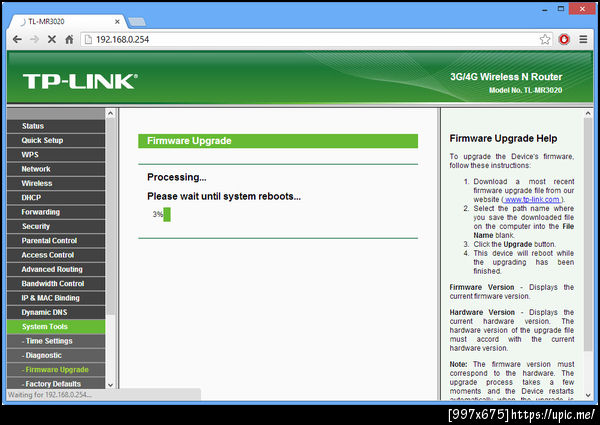Screen dimensions: 600x425
Task: Click 'Model No. TL-MR3020' text
Action: tap(525, 90)
